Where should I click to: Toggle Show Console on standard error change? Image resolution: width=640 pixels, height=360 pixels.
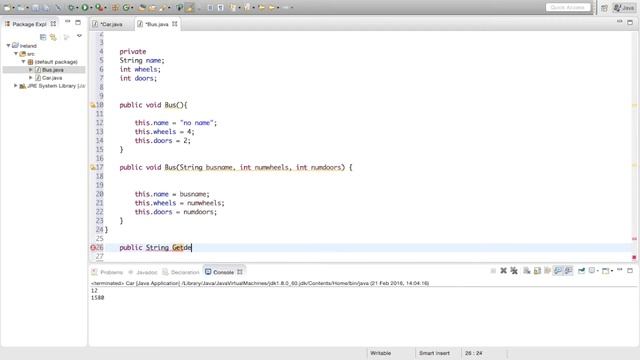pyautogui.click(x=568, y=271)
